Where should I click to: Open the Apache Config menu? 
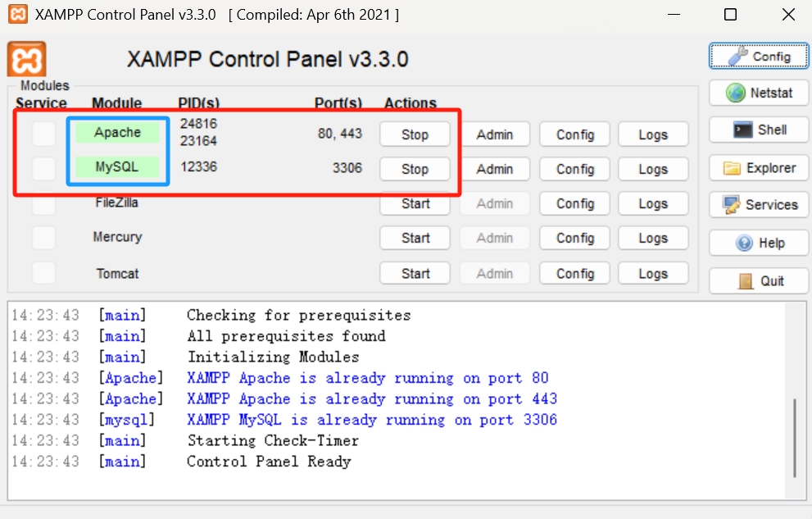point(575,134)
